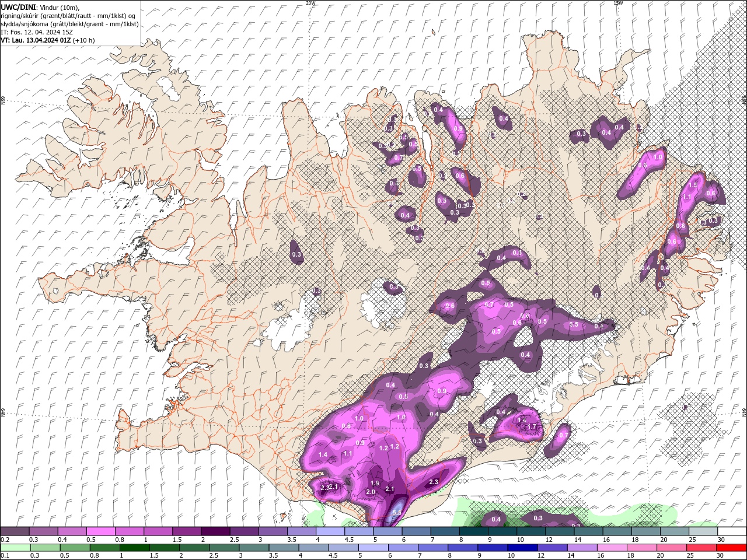Click the '2.0' snowfall value on the map
The height and width of the screenshot is (560, 747).
click(371, 492)
